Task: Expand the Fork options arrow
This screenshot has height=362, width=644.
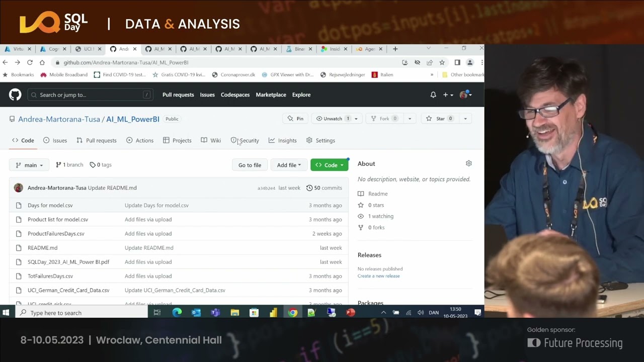Action: pos(410,119)
